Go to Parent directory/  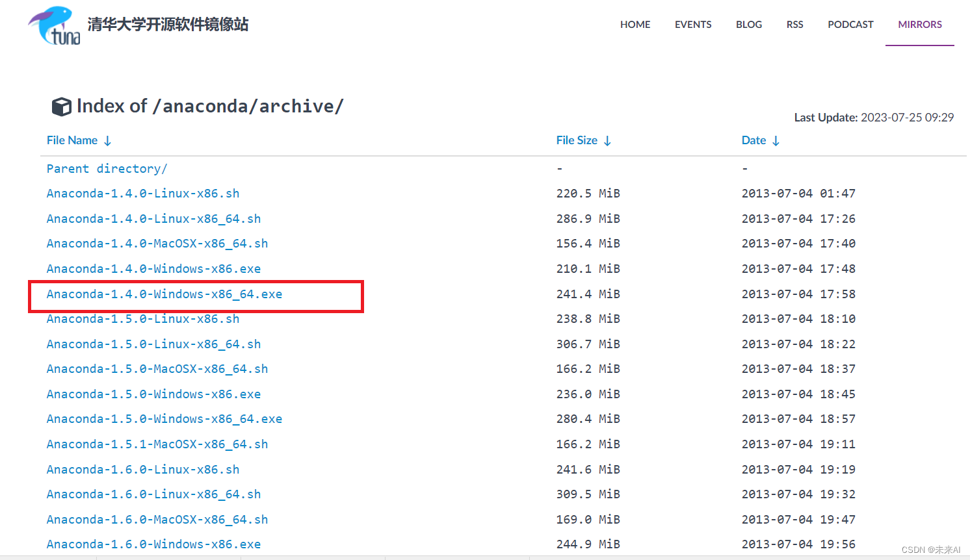click(107, 169)
